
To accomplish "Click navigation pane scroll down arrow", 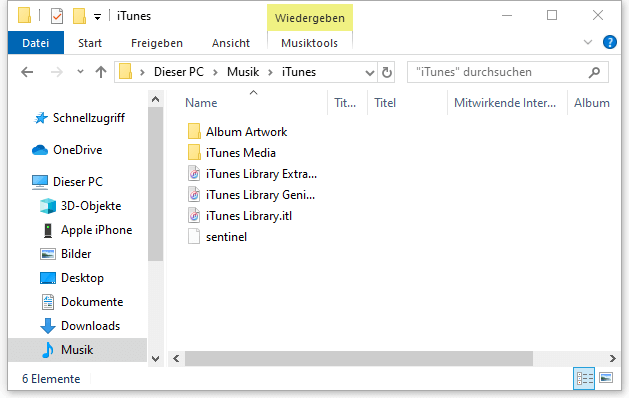I will (156, 358).
